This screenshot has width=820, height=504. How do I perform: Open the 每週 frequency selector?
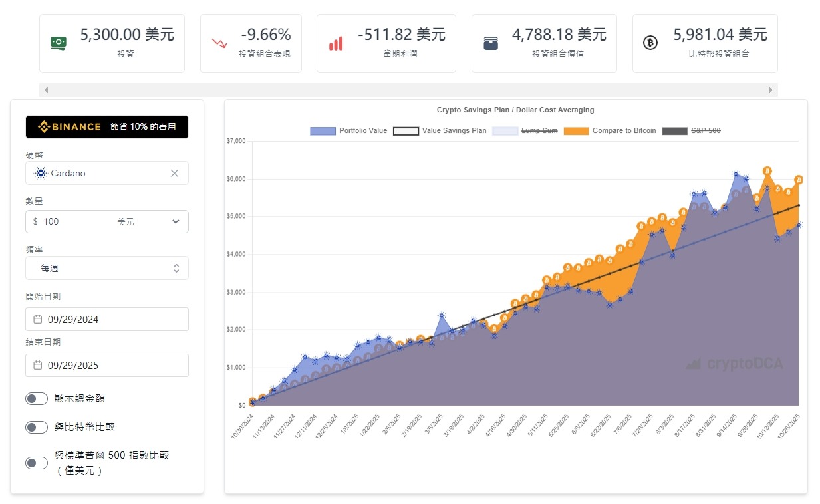pyautogui.click(x=107, y=269)
